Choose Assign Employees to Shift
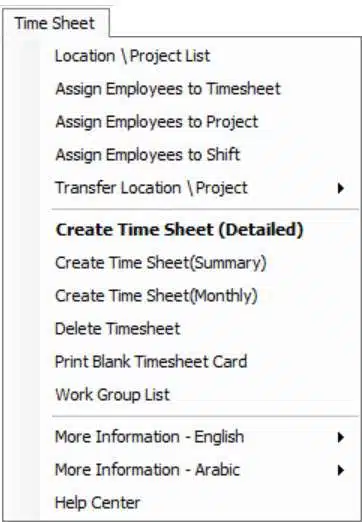Viewport: 362px width, 522px height. coord(199,155)
